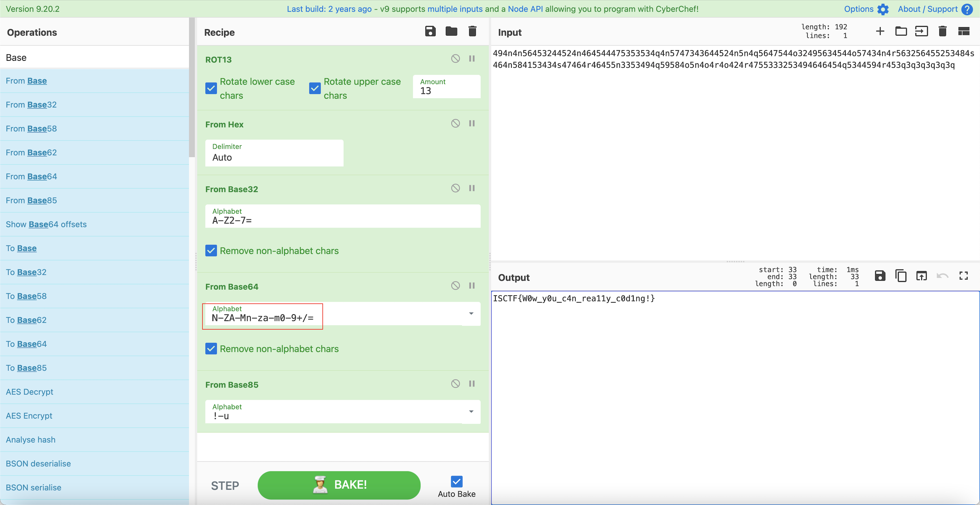Image resolution: width=980 pixels, height=505 pixels.
Task: Disable the From Base64 operation
Action: tap(455, 285)
